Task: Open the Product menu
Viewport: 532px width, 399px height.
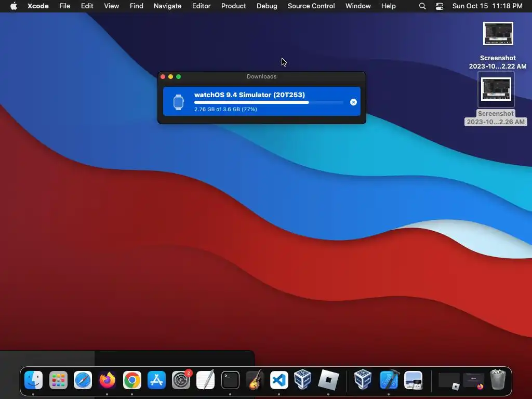Action: point(233,6)
